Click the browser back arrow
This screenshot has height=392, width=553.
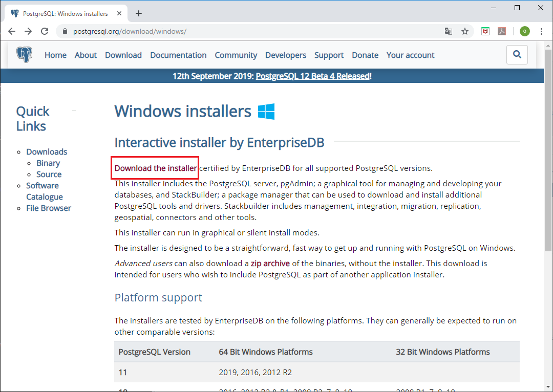click(x=12, y=31)
